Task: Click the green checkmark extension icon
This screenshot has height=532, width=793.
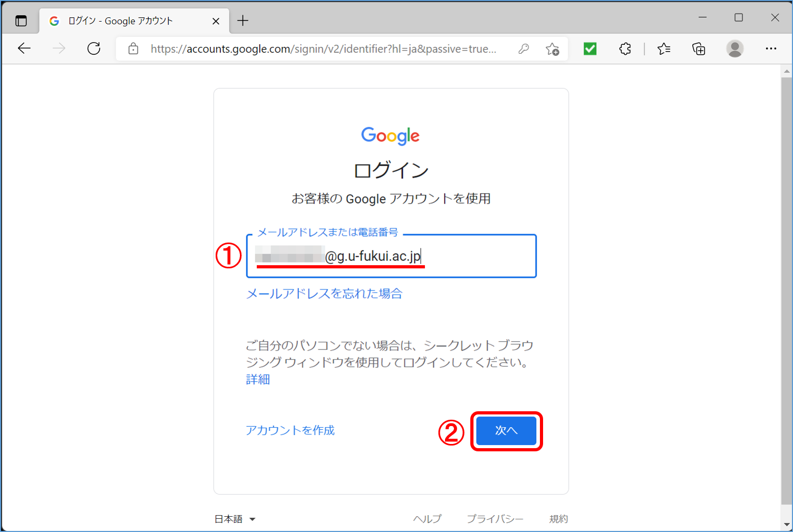Action: [590, 49]
